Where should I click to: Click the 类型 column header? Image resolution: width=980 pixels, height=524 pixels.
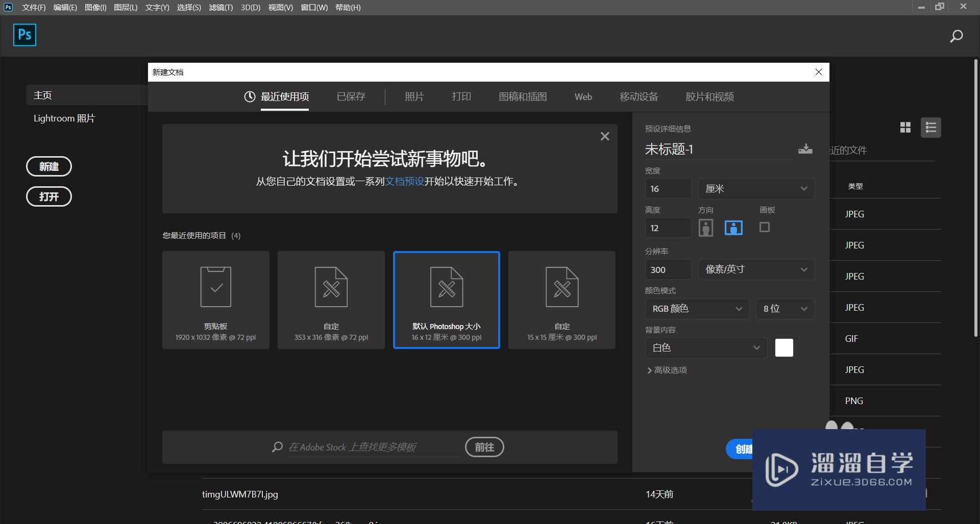pos(855,186)
